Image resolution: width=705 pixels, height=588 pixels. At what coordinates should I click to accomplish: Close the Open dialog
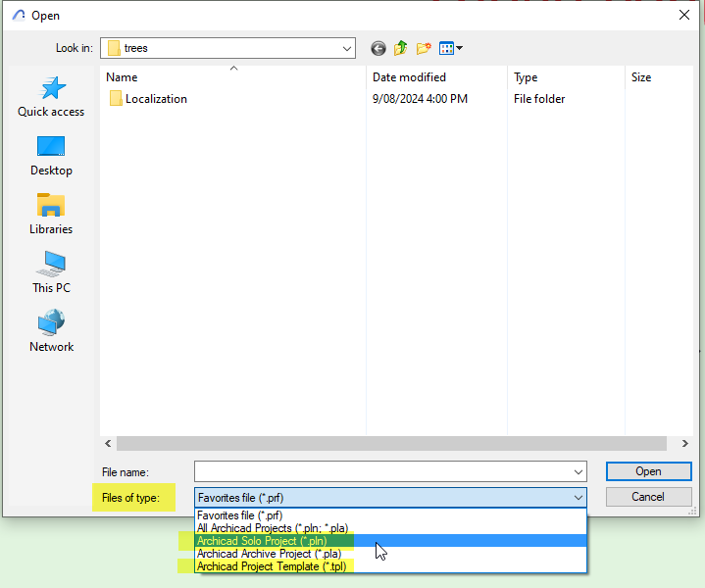pos(684,15)
